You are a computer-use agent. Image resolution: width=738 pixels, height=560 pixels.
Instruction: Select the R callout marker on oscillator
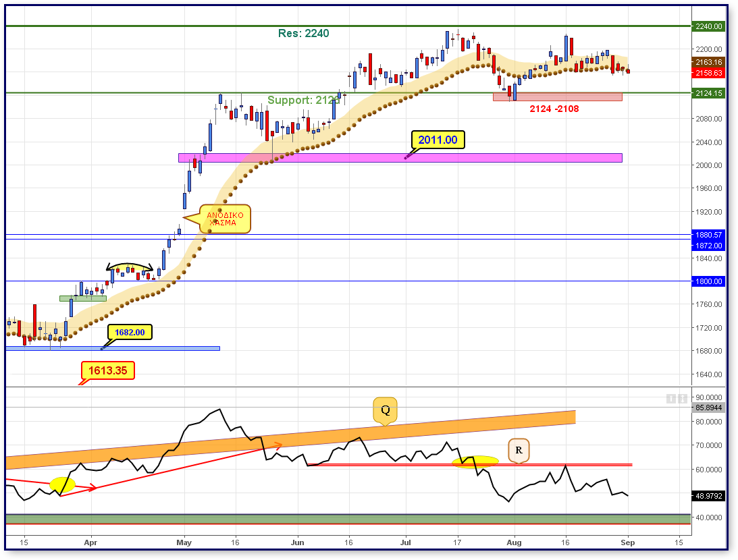click(x=519, y=451)
